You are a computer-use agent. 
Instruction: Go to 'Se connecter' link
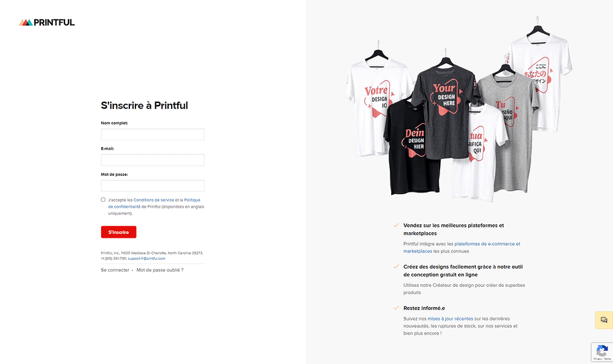[x=115, y=270]
